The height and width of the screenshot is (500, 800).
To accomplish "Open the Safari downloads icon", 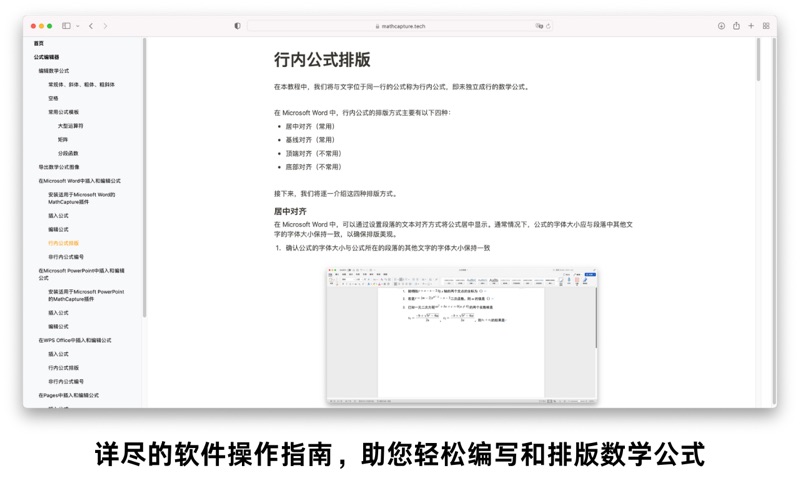I will point(721,26).
